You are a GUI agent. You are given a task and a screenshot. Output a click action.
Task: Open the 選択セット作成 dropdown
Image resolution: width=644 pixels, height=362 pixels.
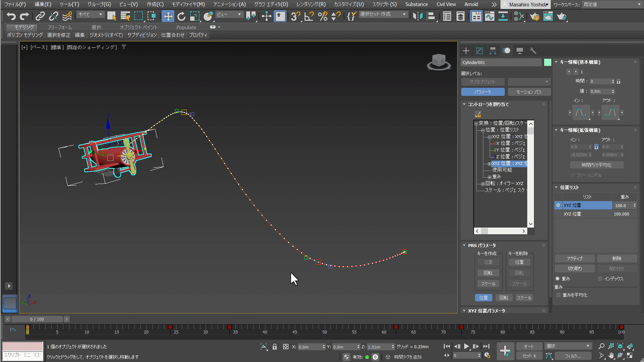pos(383,14)
